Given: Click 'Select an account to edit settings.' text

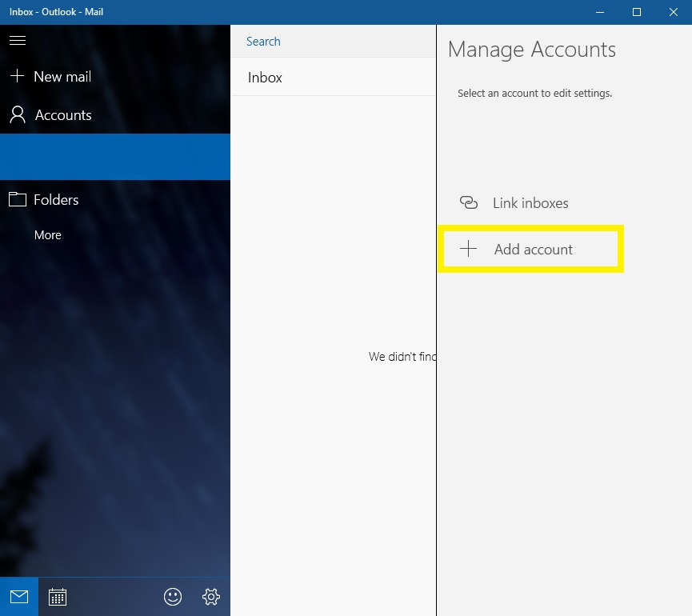Looking at the screenshot, I should pos(534,93).
